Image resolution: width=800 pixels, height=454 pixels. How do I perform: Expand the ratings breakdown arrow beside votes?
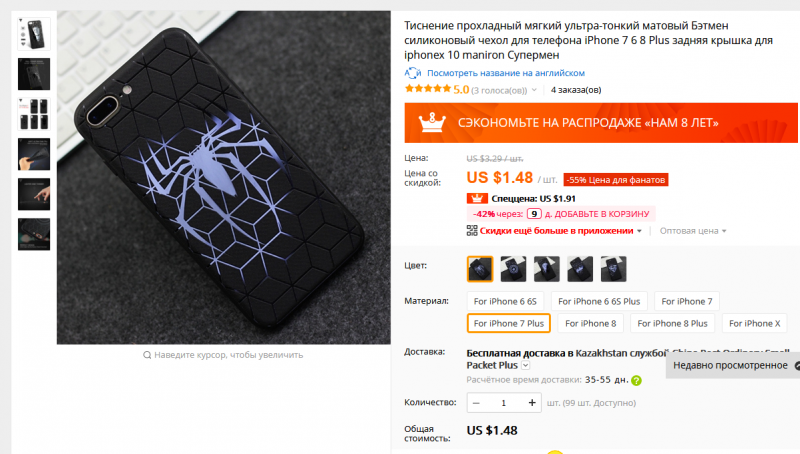tap(534, 90)
